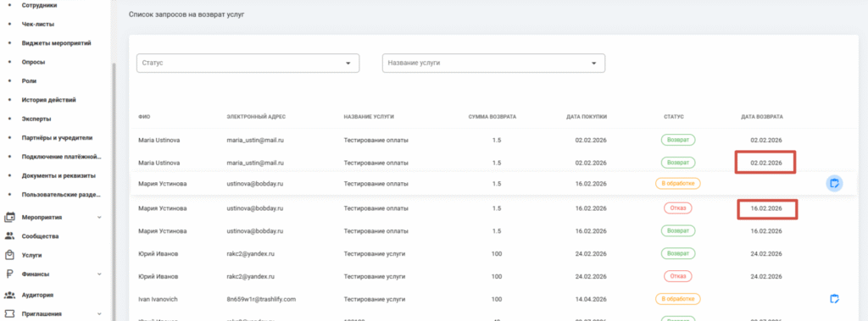Click the email 8n659w1r@trashlify.com

coord(261,299)
